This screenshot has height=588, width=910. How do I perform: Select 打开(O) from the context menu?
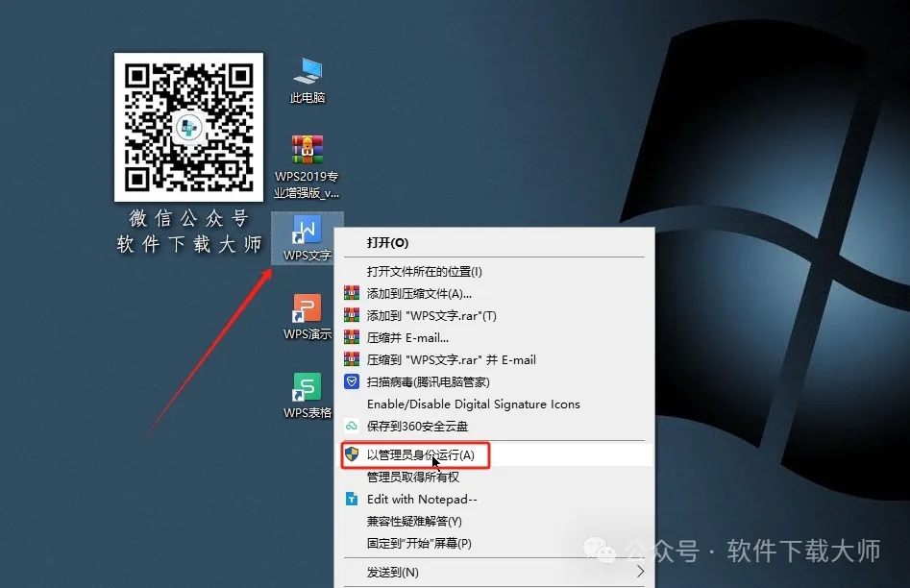388,241
